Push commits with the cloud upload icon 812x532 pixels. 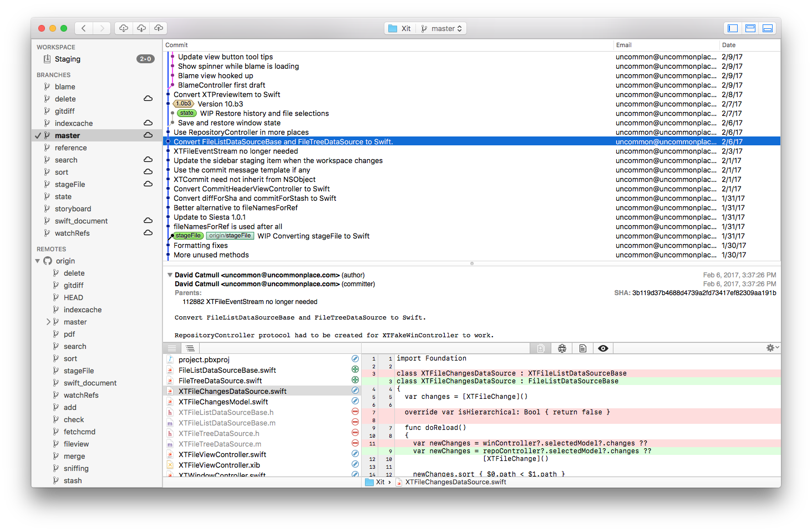[159, 28]
